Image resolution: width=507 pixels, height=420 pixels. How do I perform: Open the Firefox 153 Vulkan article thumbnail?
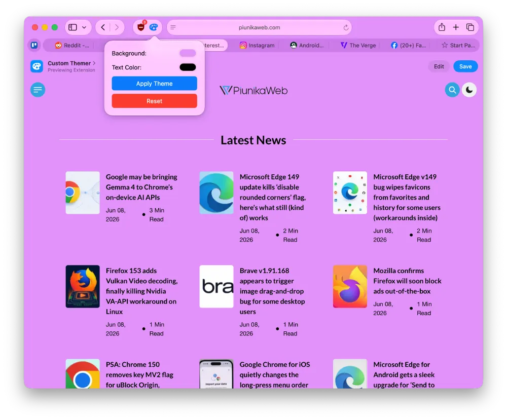pos(83,286)
